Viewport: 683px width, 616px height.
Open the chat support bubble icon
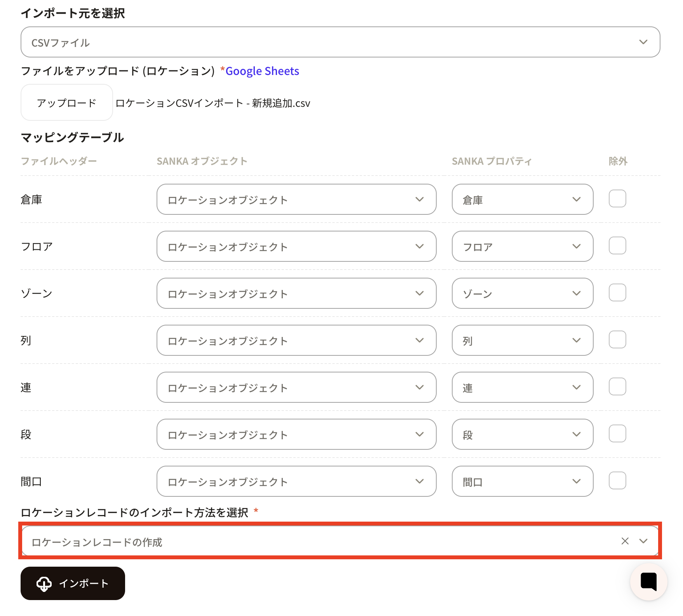coord(648,581)
